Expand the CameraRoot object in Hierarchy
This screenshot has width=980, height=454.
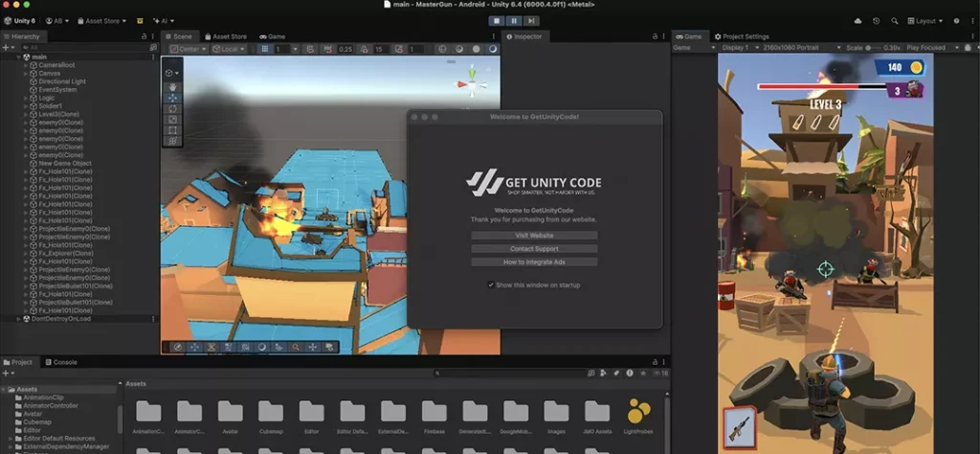[x=26, y=65]
